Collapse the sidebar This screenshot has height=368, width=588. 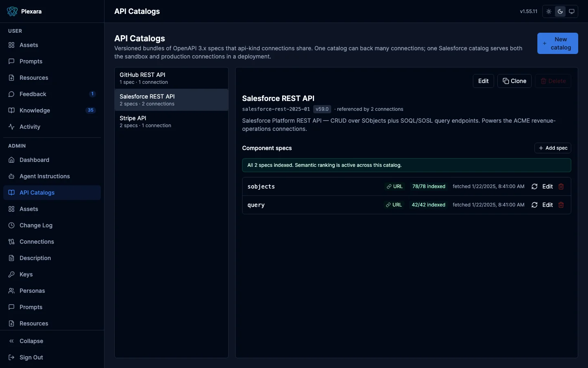click(52, 341)
